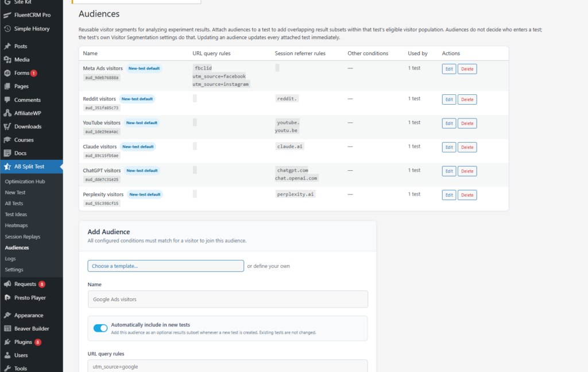Click the Courses graduation cap icon
Viewport: 588px width, 372px height.
click(7, 140)
